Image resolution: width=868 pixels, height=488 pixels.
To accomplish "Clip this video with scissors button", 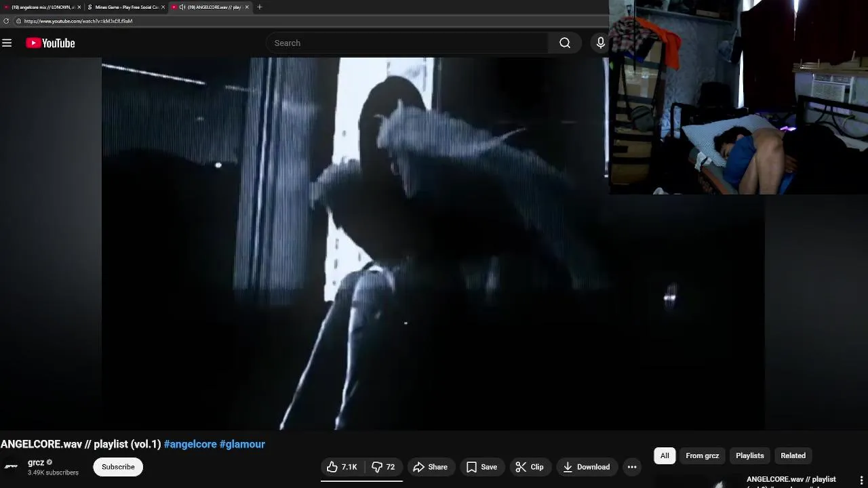I will coord(530,467).
